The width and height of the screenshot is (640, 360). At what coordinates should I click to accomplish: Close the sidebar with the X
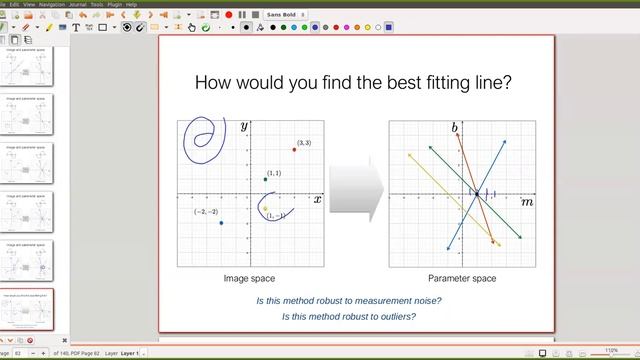64,340
